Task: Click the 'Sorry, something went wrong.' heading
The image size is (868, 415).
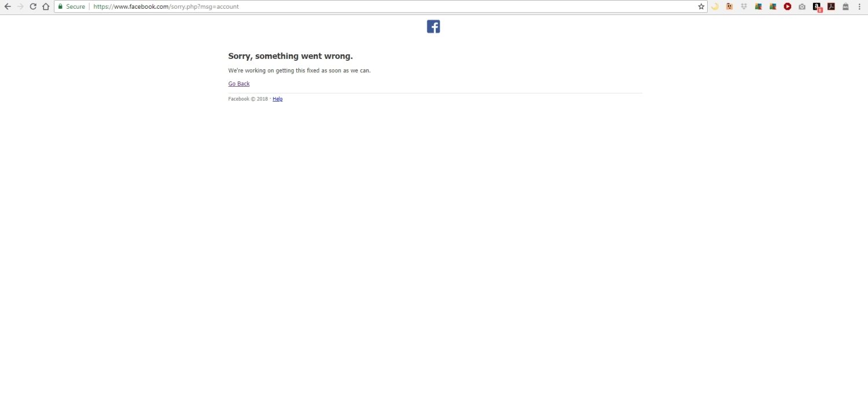Action: click(x=290, y=56)
